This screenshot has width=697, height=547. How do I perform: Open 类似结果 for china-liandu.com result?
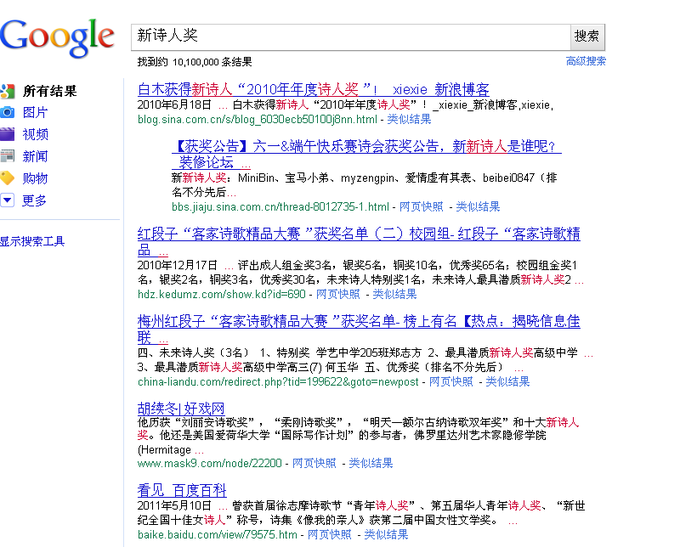coord(508,382)
